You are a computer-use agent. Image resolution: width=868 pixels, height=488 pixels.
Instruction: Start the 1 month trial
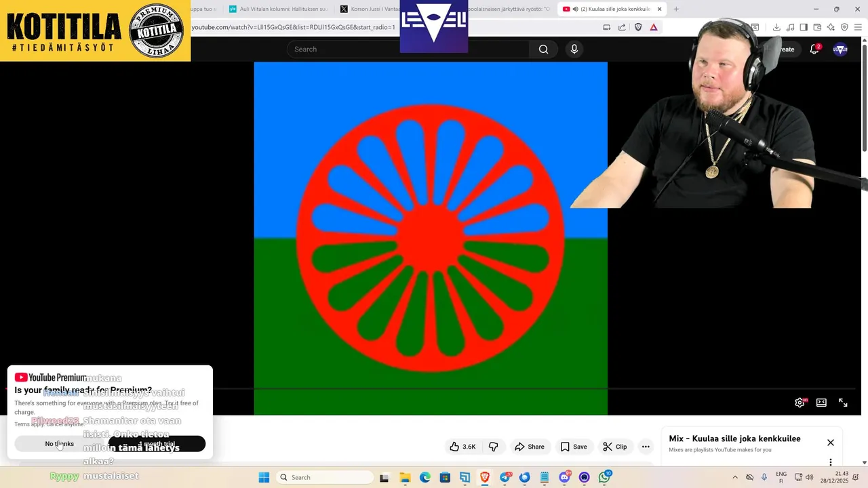(157, 444)
